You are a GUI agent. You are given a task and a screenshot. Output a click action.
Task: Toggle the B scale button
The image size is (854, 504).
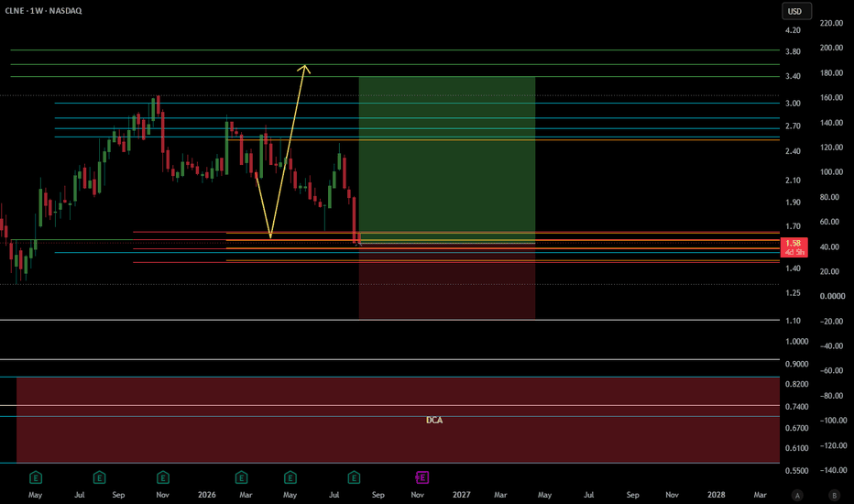pyautogui.click(x=834, y=495)
